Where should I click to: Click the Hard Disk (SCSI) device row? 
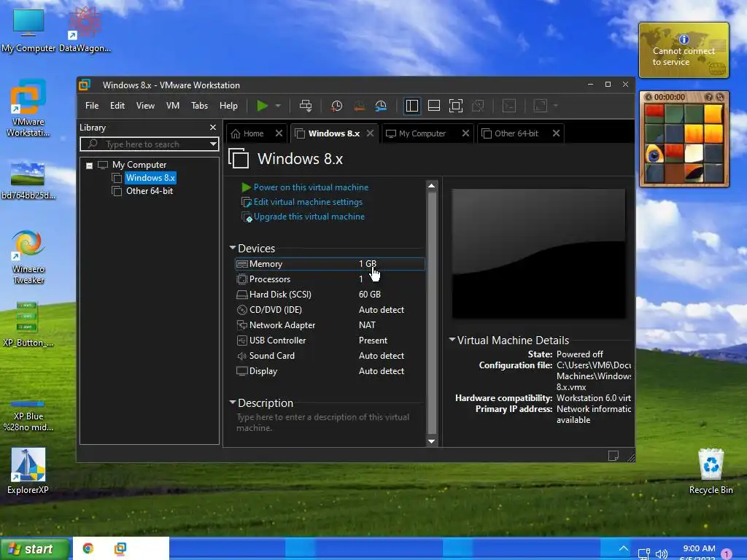coord(330,295)
